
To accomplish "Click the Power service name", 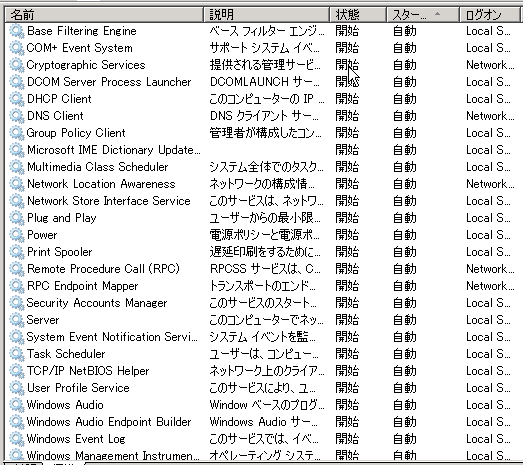I will point(42,235).
